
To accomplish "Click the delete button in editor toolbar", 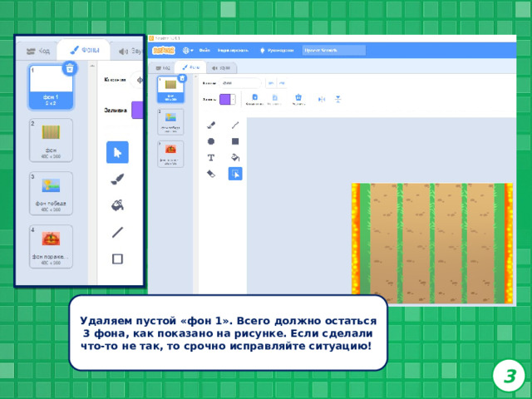I will (x=298, y=100).
